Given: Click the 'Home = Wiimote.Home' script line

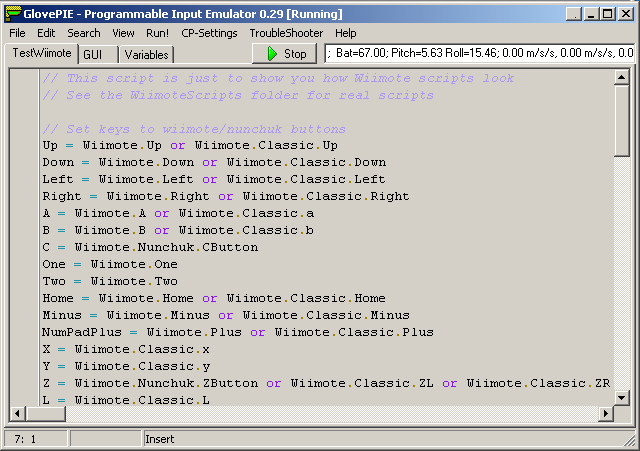Looking at the screenshot, I should [214, 298].
